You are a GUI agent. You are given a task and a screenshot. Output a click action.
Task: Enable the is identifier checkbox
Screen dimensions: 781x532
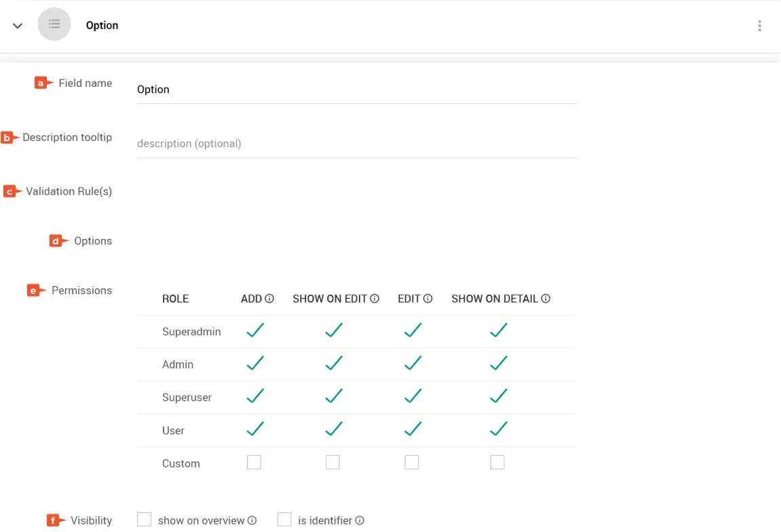click(x=284, y=520)
